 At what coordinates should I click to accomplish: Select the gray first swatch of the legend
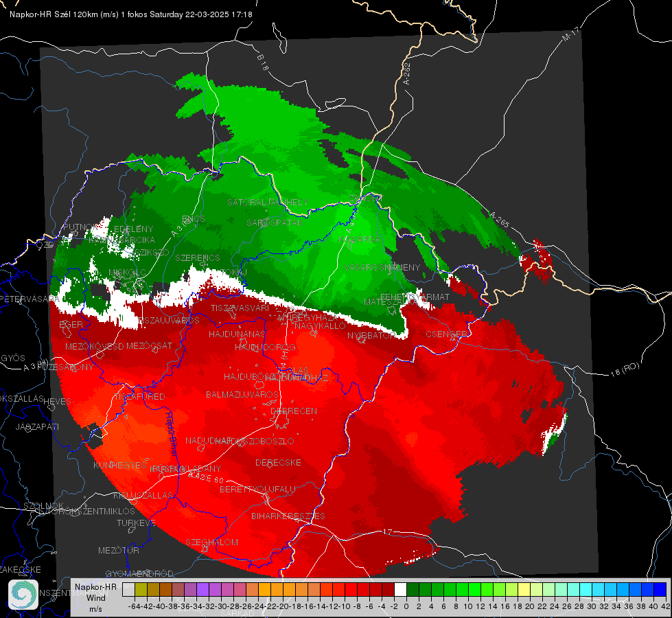[128, 590]
